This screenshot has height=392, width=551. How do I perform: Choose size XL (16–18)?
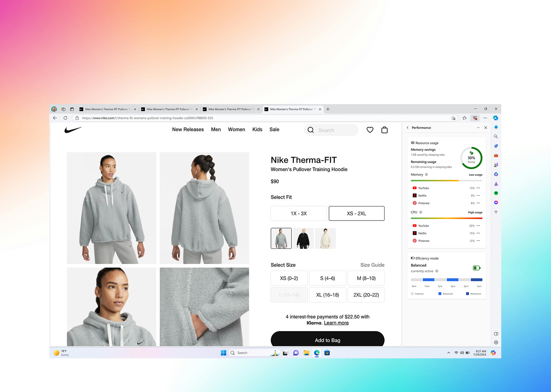328,295
